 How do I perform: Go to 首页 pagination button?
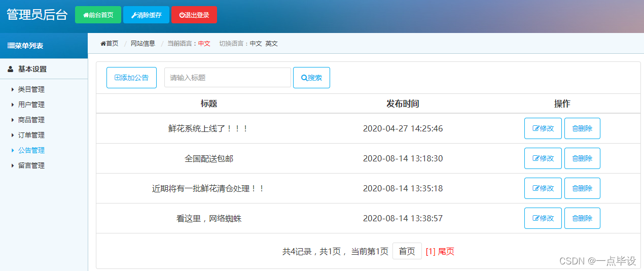(x=407, y=251)
